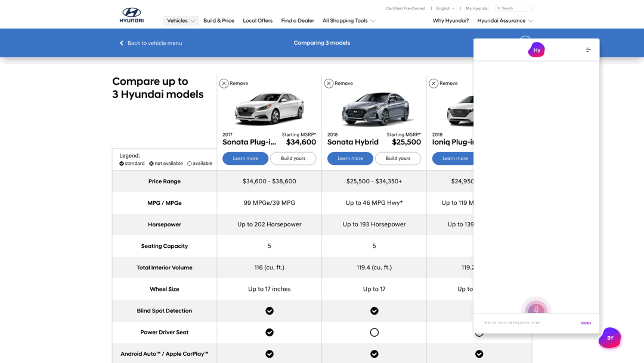Open the Vehicles dropdown menu
The image size is (644, 363).
(x=181, y=20)
